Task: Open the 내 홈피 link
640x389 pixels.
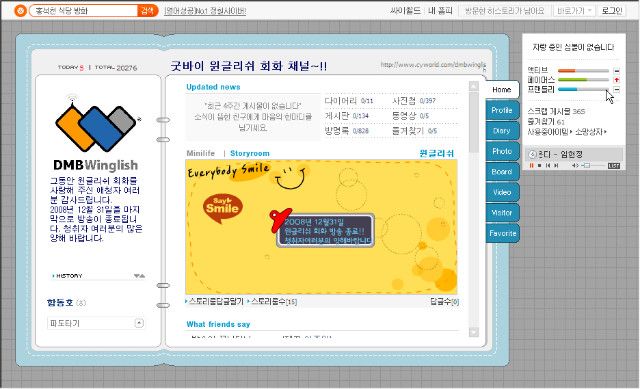Action: tap(440, 11)
